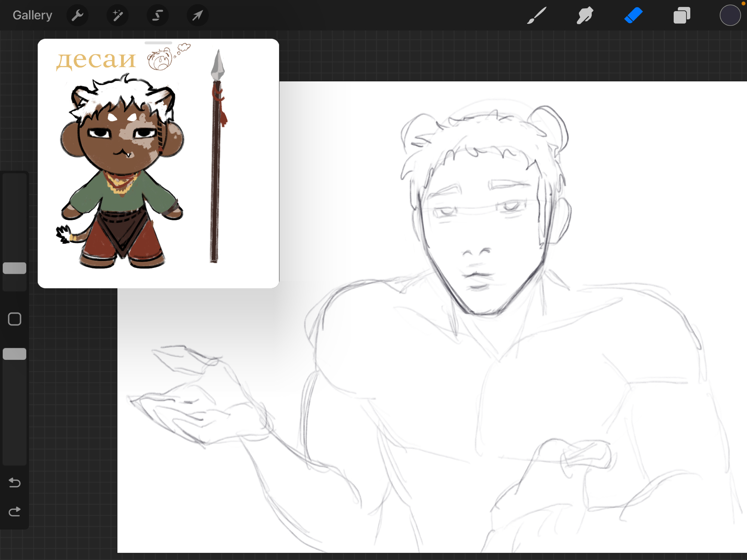This screenshot has height=560, width=747.
Task: Tap the active Eraser tool
Action: (x=633, y=15)
